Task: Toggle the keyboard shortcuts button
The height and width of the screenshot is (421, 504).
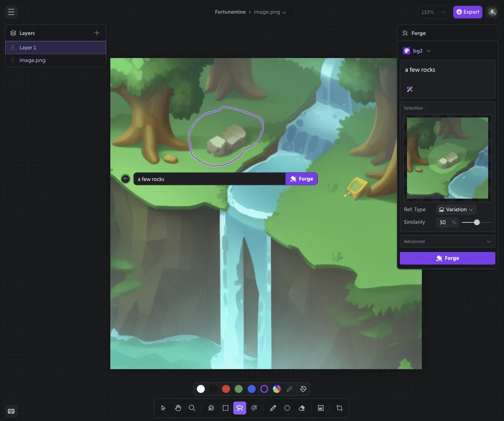Action: (11, 411)
